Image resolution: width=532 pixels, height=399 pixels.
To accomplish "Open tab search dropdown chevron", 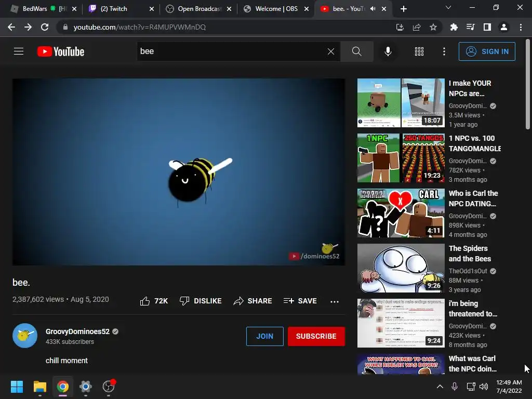I will coord(448,7).
